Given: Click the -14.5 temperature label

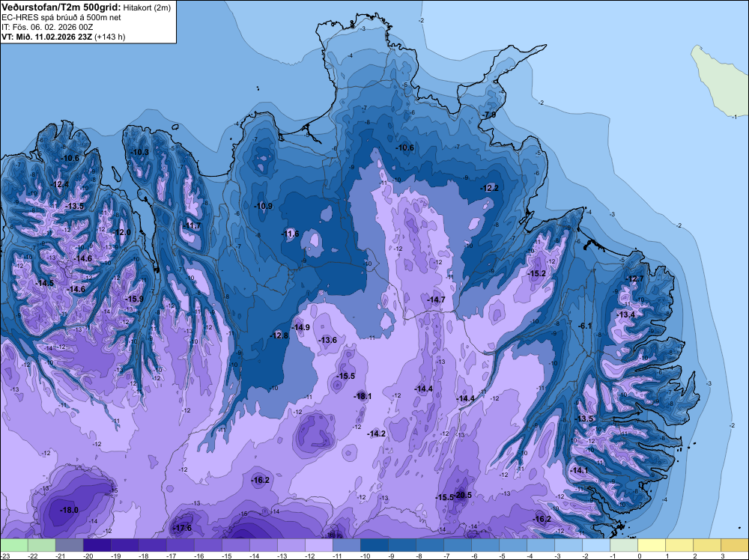Looking at the screenshot, I should 45,283.
